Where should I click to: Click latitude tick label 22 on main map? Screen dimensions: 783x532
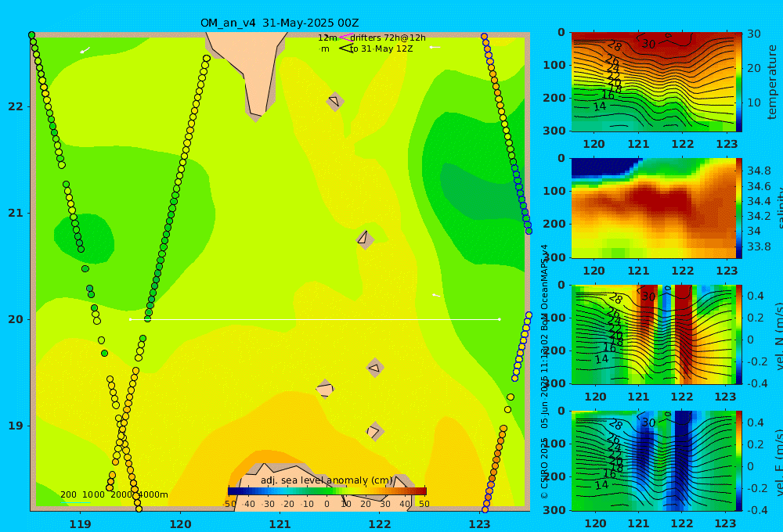point(16,106)
